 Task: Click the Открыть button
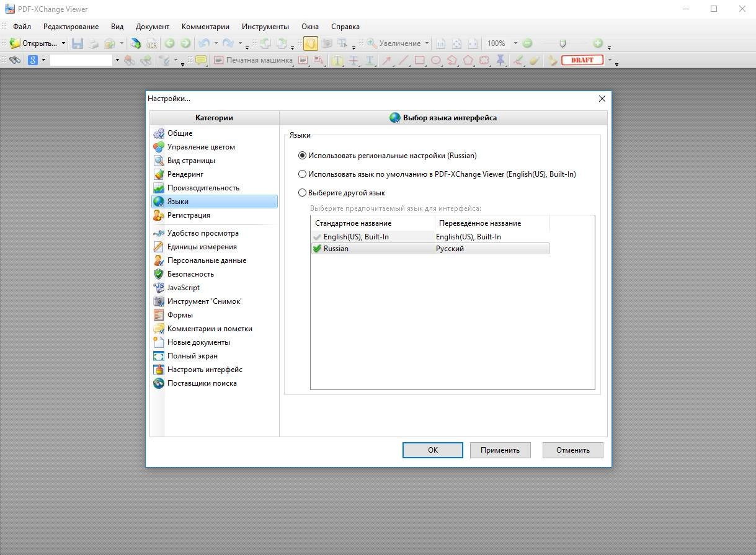click(33, 43)
